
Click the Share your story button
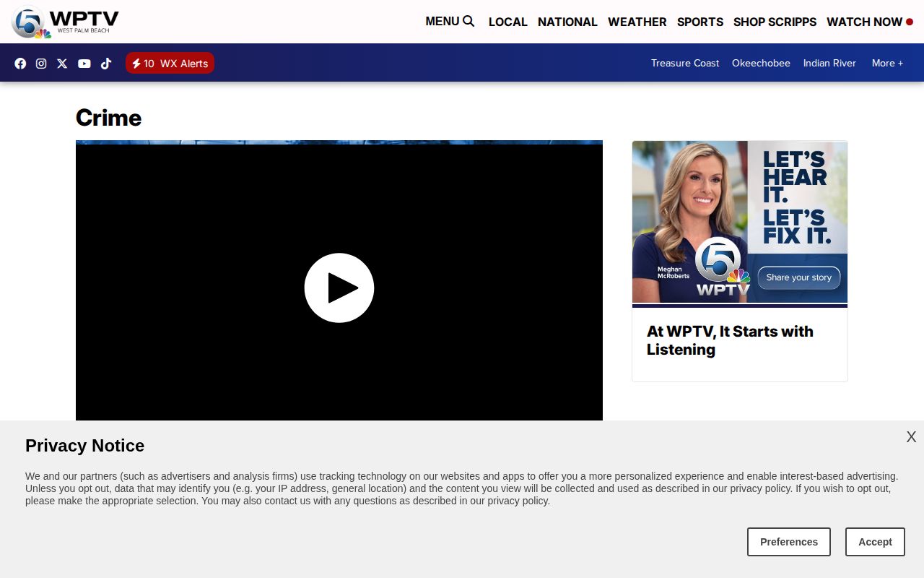798,277
